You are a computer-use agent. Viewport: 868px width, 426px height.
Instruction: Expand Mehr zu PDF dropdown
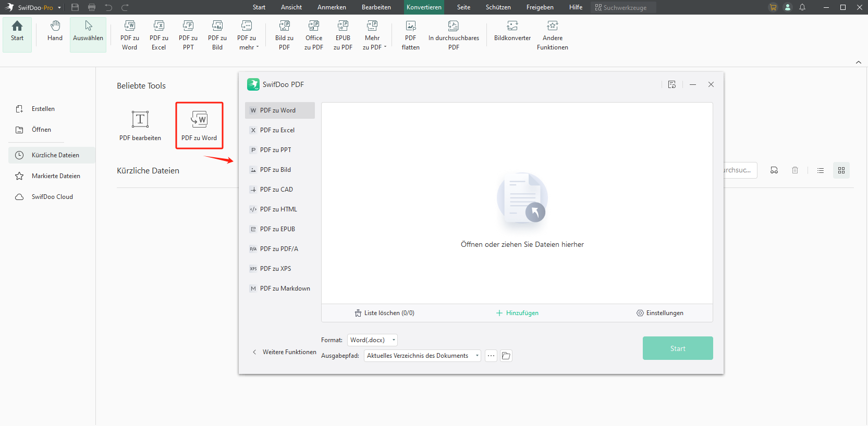pyautogui.click(x=373, y=35)
